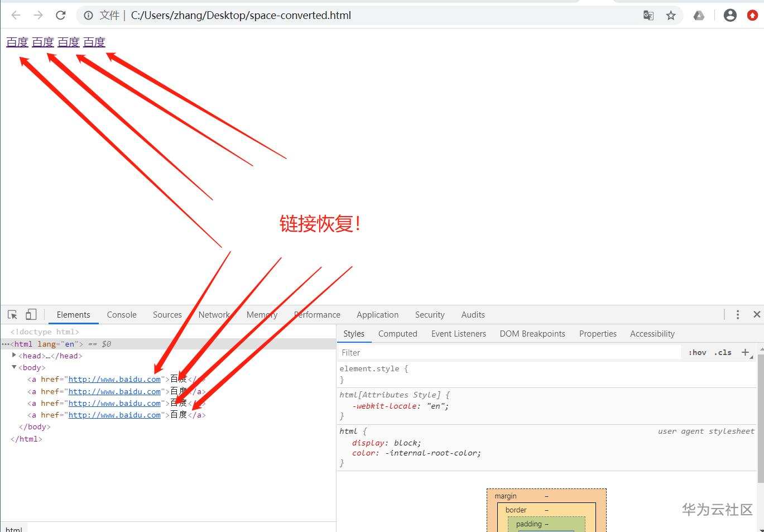Select the <!doctype html> line
The width and height of the screenshot is (764, 532).
point(45,332)
